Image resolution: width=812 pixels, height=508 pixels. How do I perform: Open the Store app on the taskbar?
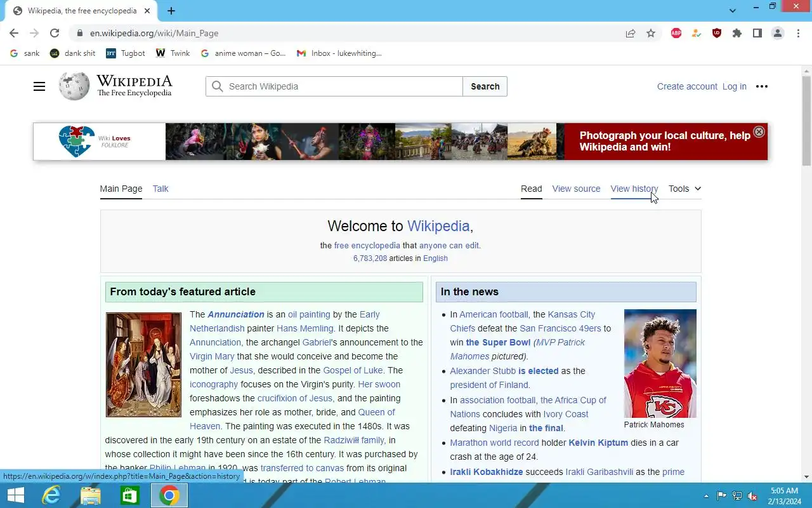[x=129, y=495]
